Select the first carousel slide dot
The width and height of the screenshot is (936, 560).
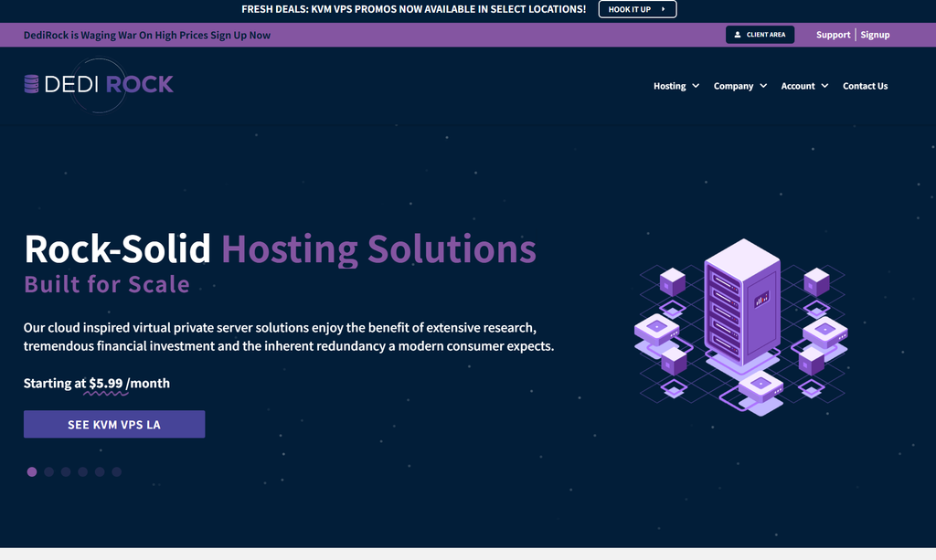32,471
